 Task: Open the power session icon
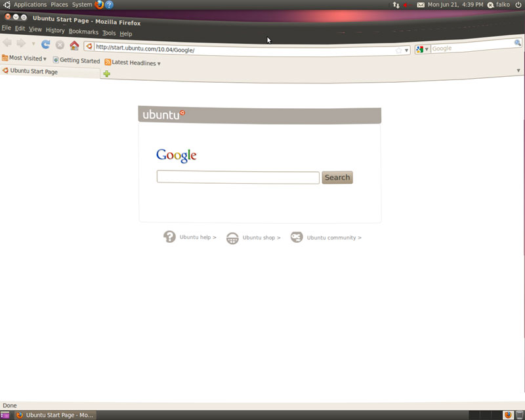(x=518, y=5)
